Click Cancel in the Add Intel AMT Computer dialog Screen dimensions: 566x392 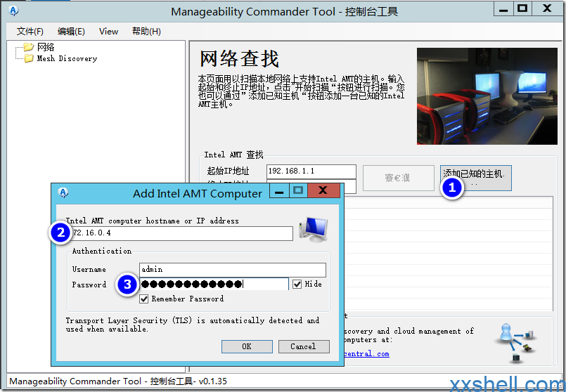(304, 346)
